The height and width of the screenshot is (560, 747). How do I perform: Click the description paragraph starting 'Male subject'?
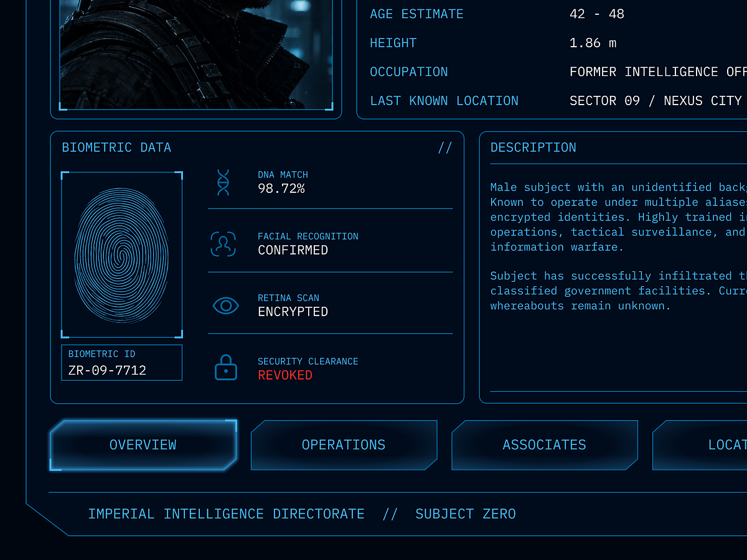(618, 217)
